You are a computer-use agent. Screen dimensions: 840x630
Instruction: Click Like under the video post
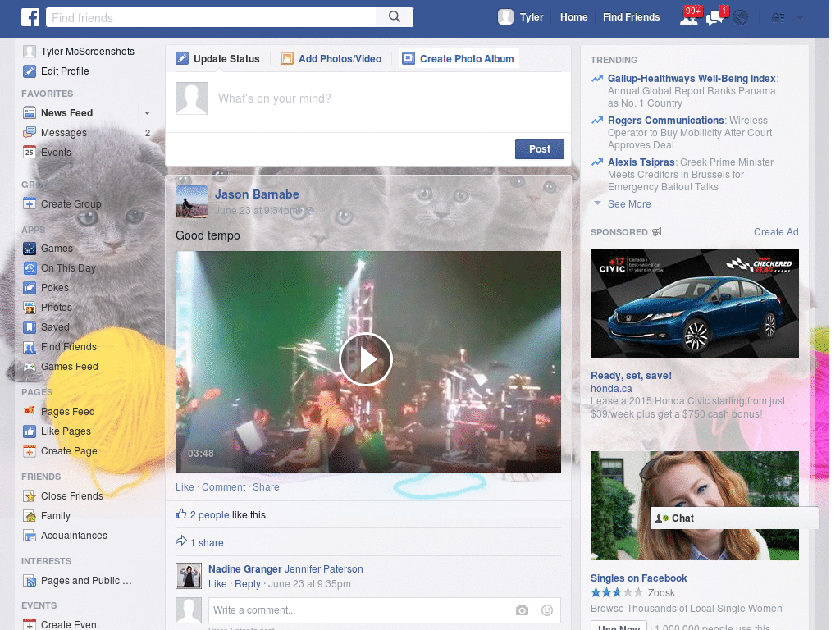[x=185, y=487]
